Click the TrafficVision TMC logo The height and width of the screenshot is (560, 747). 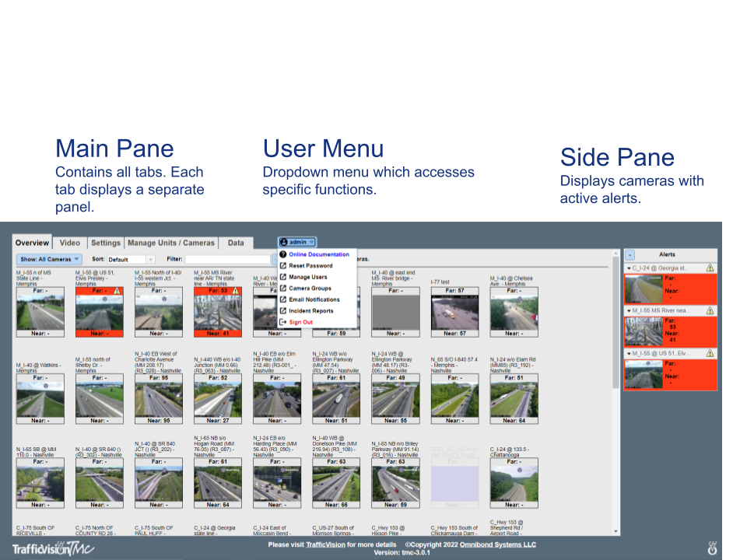53,548
